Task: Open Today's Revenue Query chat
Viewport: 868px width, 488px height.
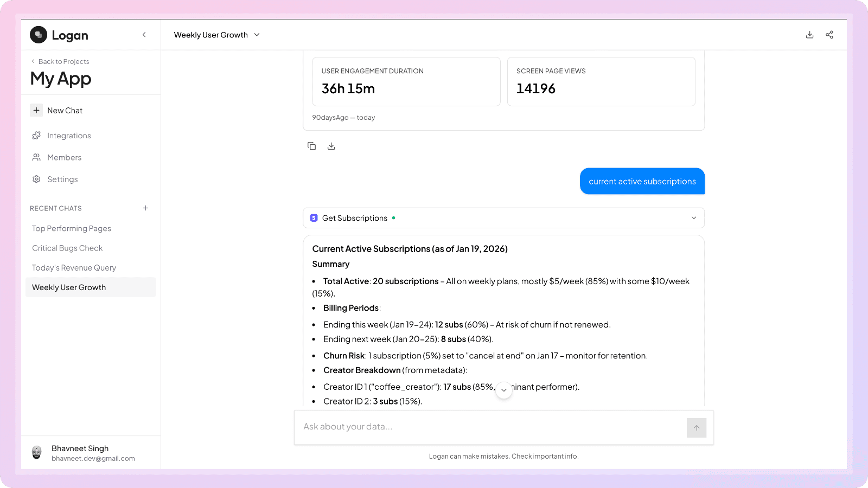Action: coord(74,268)
